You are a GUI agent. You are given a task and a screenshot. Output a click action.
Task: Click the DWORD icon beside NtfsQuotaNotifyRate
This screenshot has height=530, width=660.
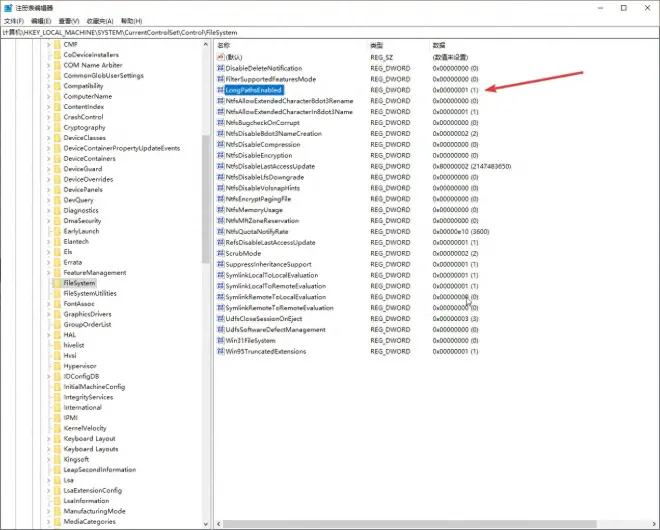pos(221,232)
